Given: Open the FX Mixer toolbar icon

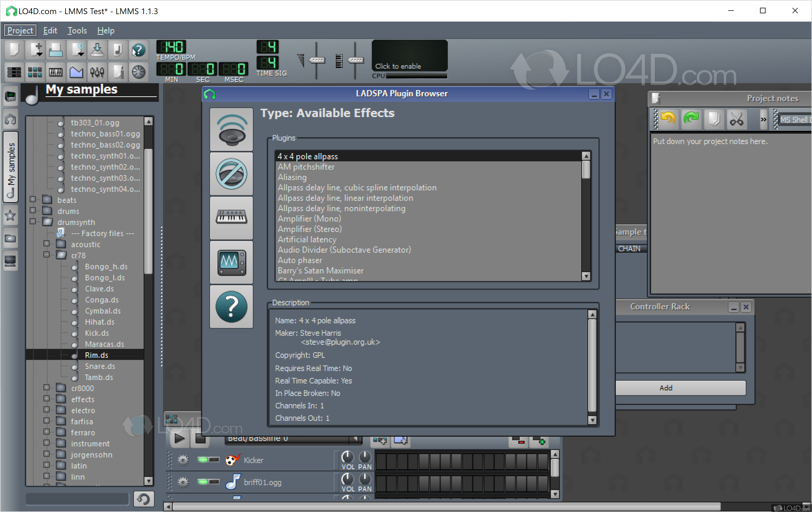Looking at the screenshot, I should (x=97, y=72).
